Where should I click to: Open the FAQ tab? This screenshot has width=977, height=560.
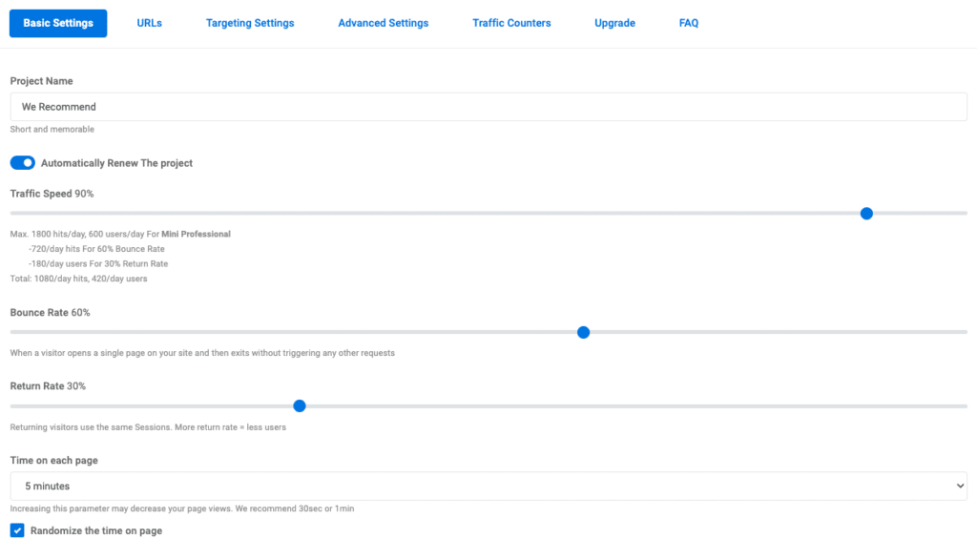[689, 23]
